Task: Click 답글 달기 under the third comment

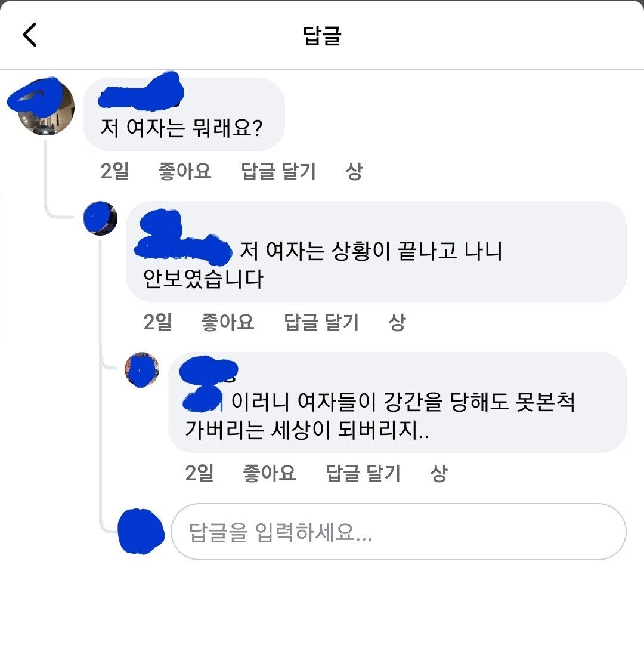Action: pyautogui.click(x=363, y=473)
